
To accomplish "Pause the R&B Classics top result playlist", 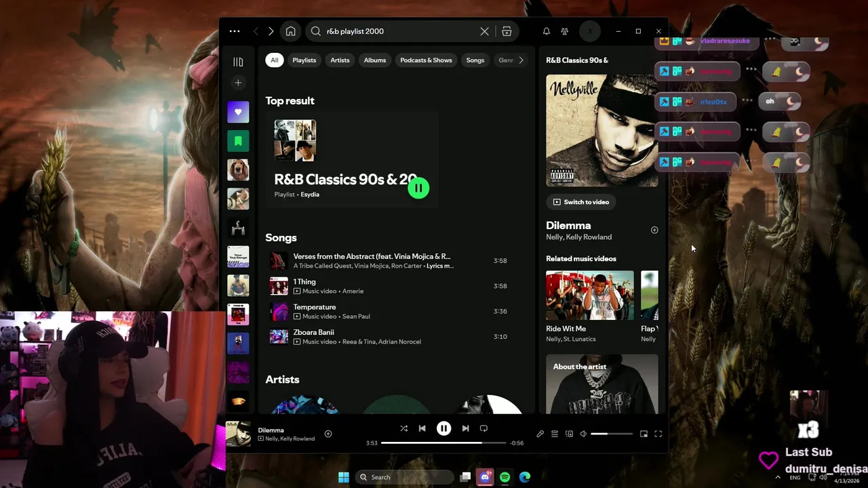I will [418, 188].
